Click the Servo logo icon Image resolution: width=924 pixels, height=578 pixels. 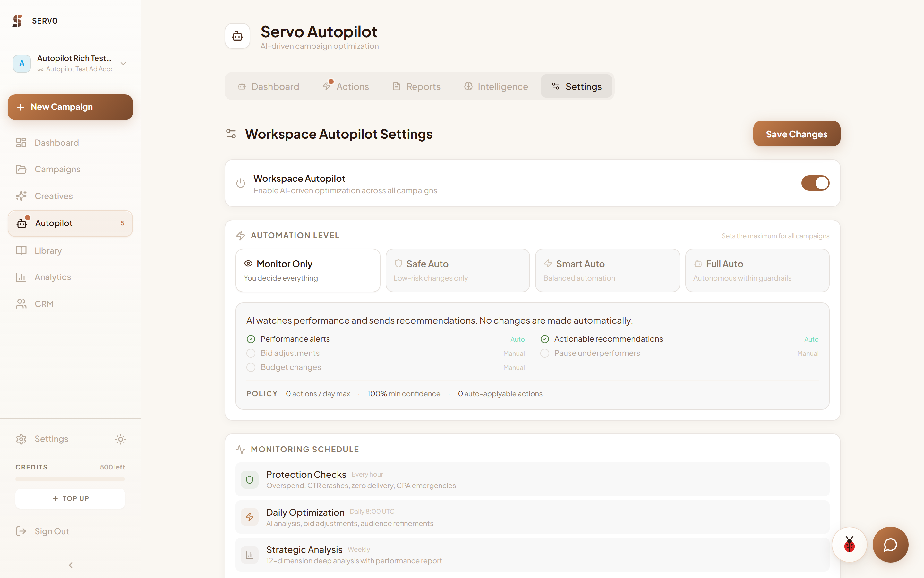click(x=17, y=21)
